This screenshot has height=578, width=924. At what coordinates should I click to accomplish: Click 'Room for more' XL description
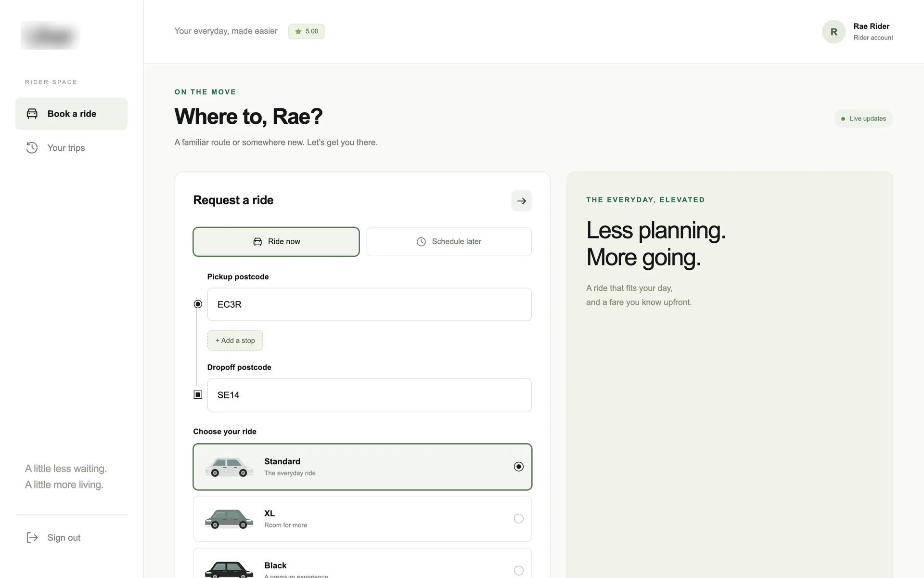285,525
